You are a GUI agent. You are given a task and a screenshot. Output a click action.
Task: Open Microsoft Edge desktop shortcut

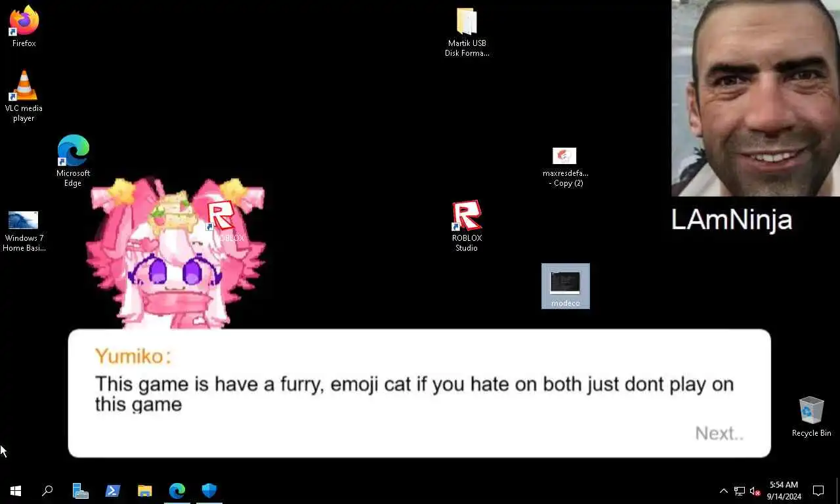[73, 161]
